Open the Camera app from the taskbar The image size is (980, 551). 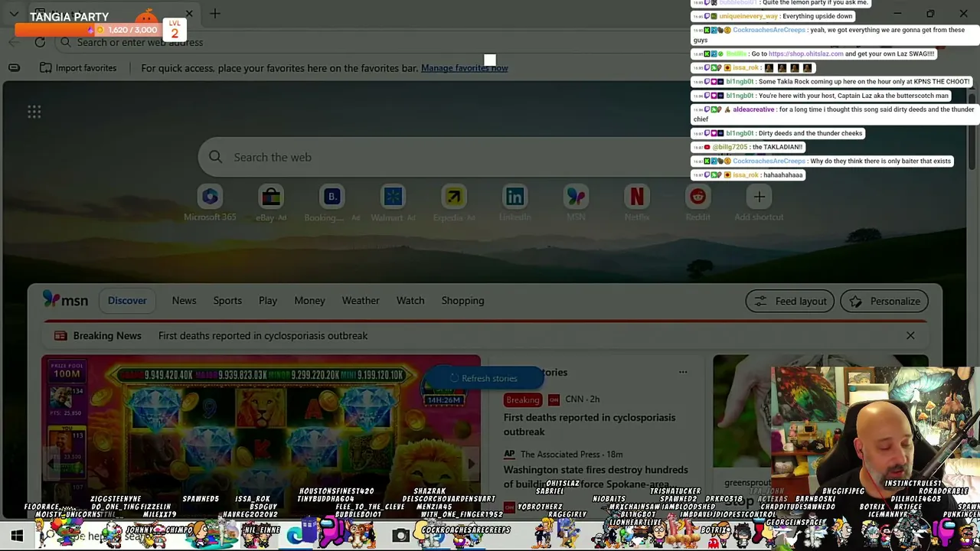(x=400, y=536)
